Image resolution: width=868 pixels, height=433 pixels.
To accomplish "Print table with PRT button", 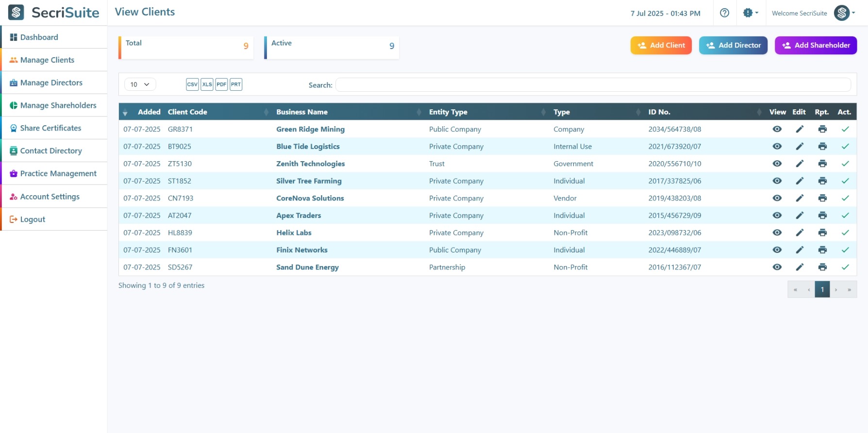I will (236, 84).
